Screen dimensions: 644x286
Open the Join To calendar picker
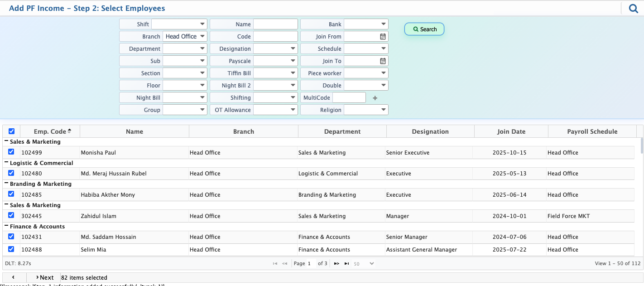coord(383,61)
